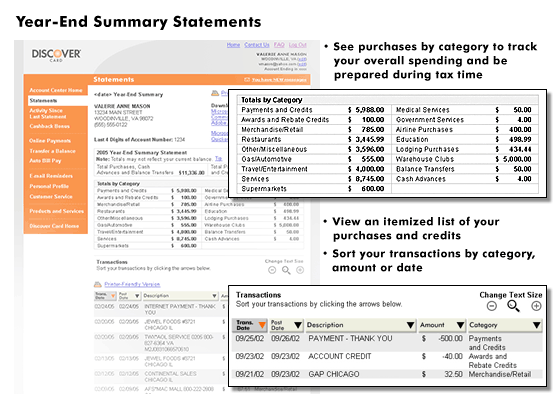Screen dimensions: 553x394
Task: Click the Home link at top
Action: click(233, 45)
